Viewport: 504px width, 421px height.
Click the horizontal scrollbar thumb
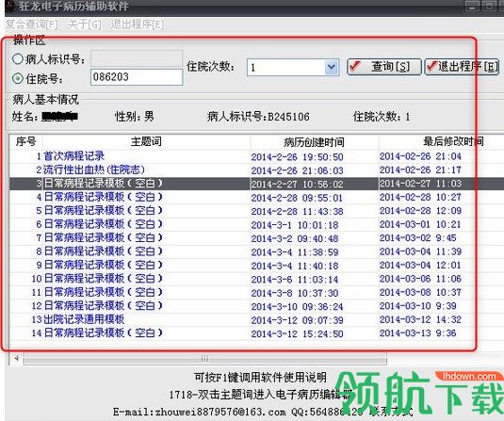[x=205, y=359]
